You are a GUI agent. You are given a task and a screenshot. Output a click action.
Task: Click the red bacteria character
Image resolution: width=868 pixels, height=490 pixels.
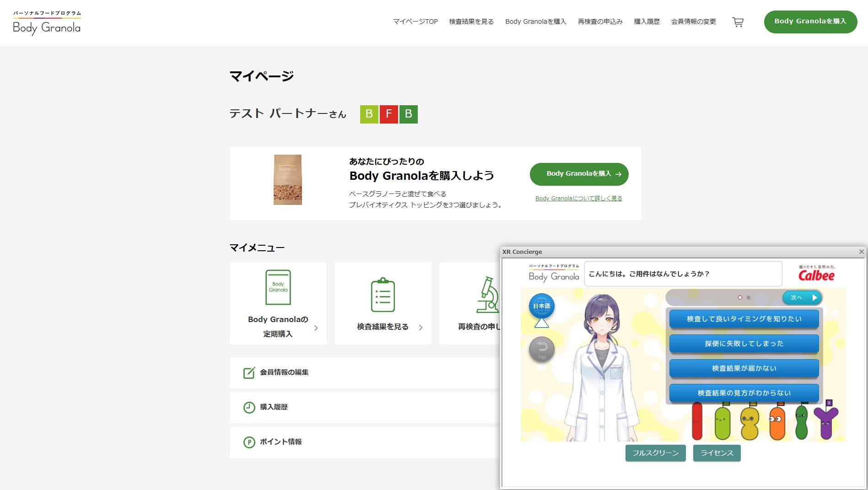(697, 421)
